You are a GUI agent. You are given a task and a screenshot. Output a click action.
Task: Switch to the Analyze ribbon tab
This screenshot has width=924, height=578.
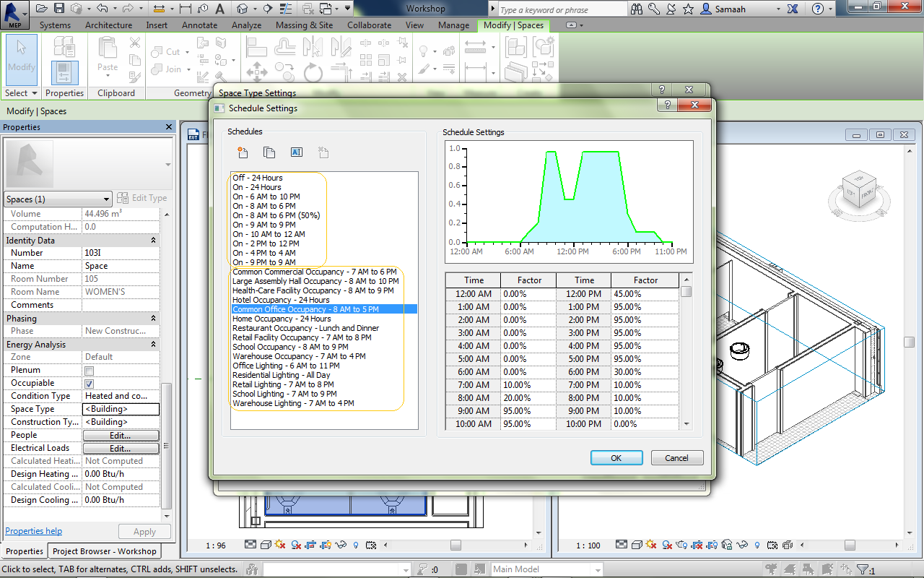[246, 25]
